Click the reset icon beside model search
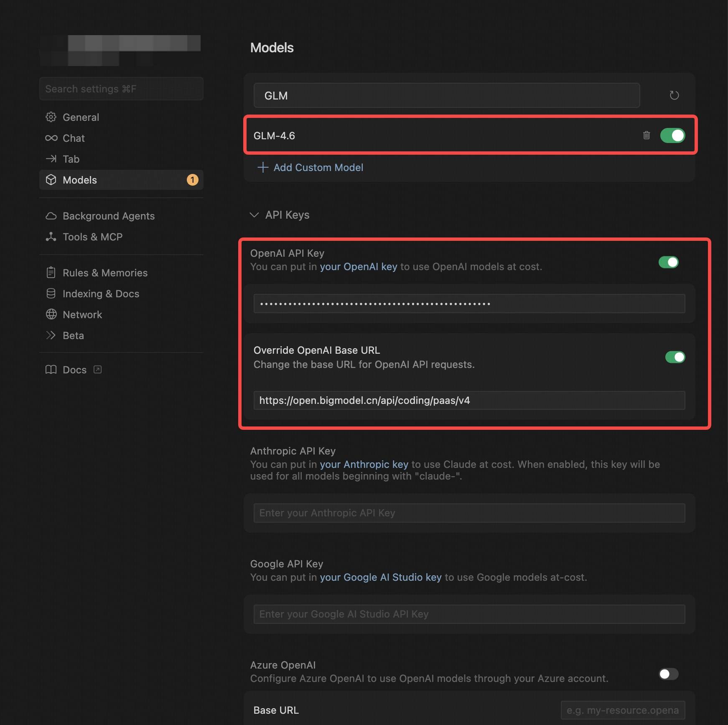Viewport: 728px width, 725px height. click(x=675, y=95)
